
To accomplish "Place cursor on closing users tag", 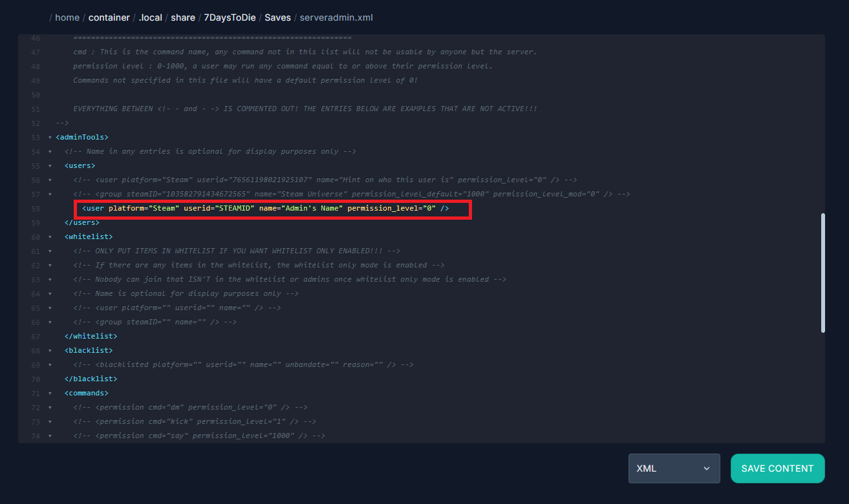I will coord(81,223).
